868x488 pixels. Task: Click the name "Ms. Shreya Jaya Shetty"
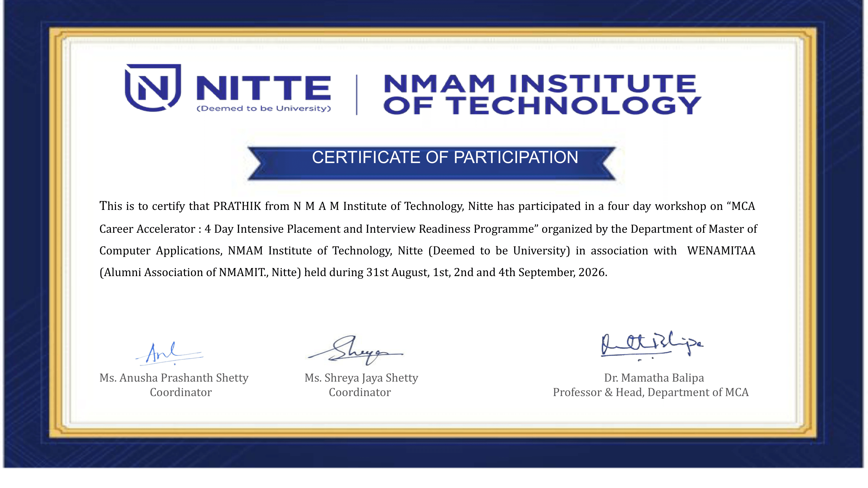click(x=361, y=378)
